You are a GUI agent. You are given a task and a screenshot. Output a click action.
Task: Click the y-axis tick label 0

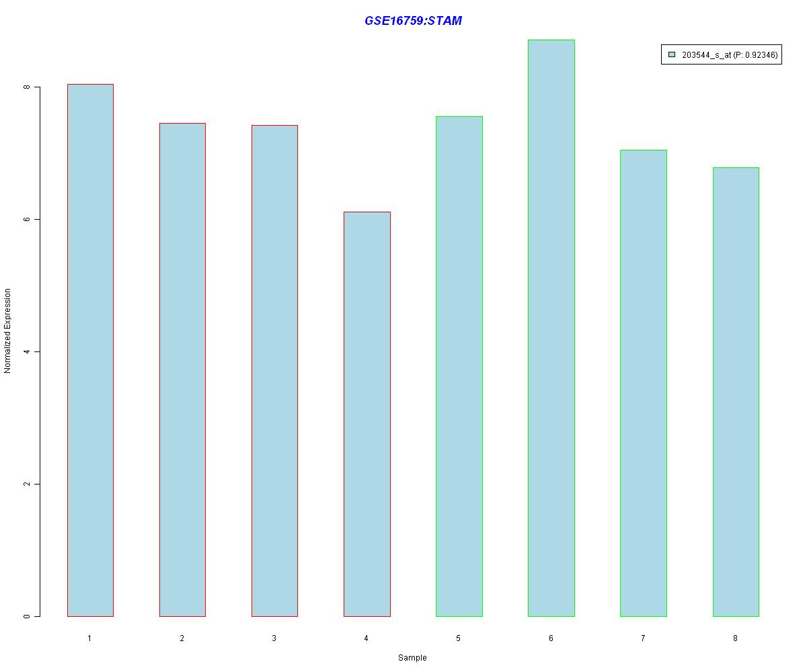point(27,616)
